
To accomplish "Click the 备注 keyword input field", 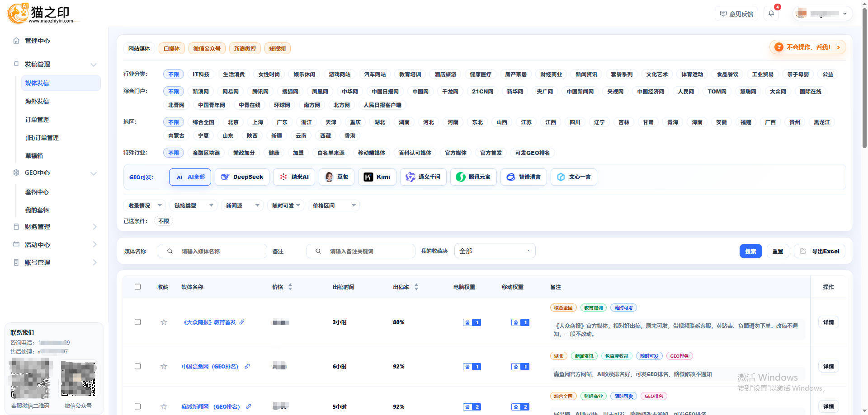I will point(361,251).
